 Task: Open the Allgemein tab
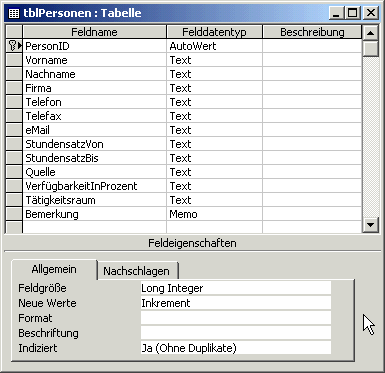click(x=54, y=269)
